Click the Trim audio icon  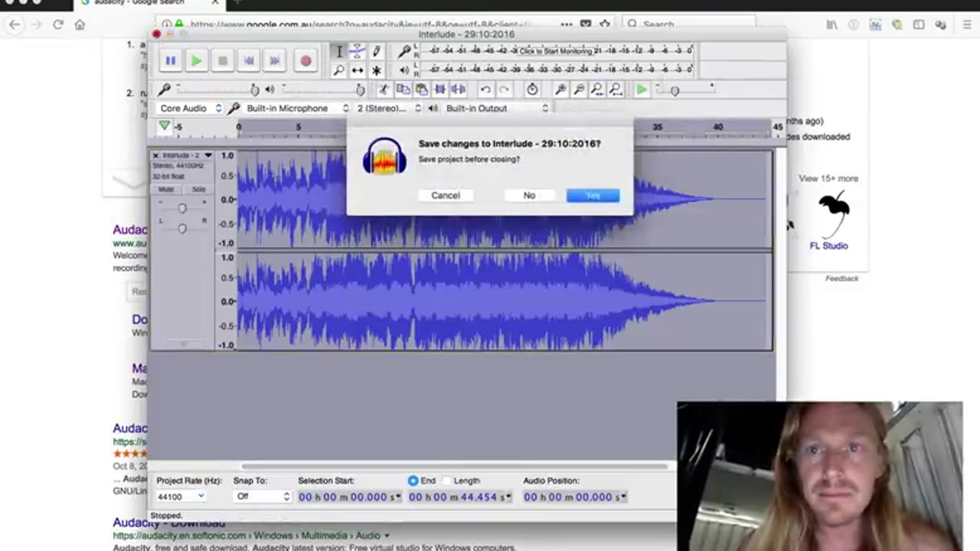pos(439,90)
